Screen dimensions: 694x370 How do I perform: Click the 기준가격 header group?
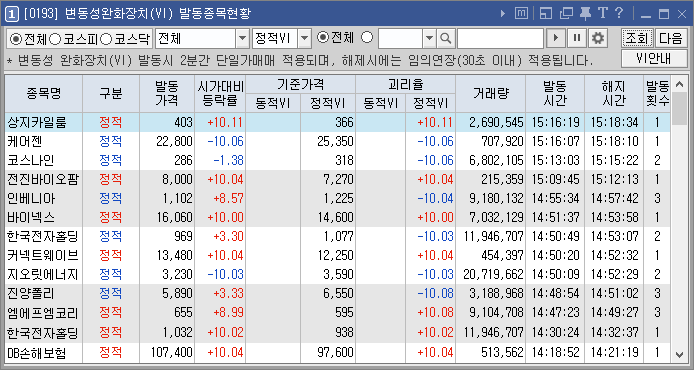[301, 84]
